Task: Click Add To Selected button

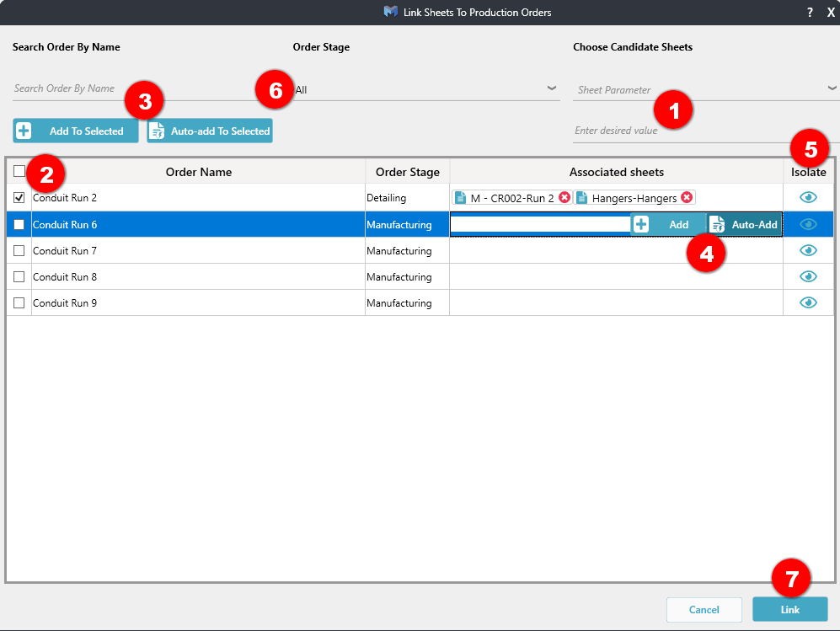Action: pyautogui.click(x=75, y=131)
